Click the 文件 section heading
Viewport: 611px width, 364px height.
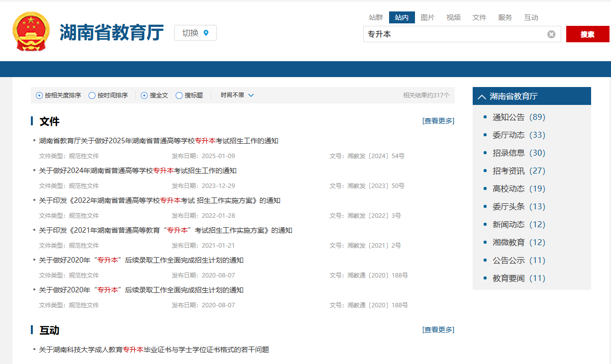pyautogui.click(x=49, y=121)
